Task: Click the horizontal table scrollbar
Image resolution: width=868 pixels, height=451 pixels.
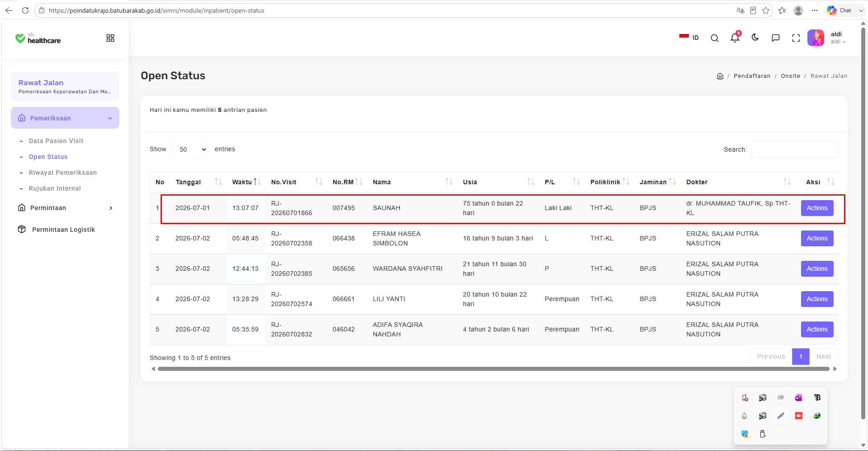Action: pos(493,369)
